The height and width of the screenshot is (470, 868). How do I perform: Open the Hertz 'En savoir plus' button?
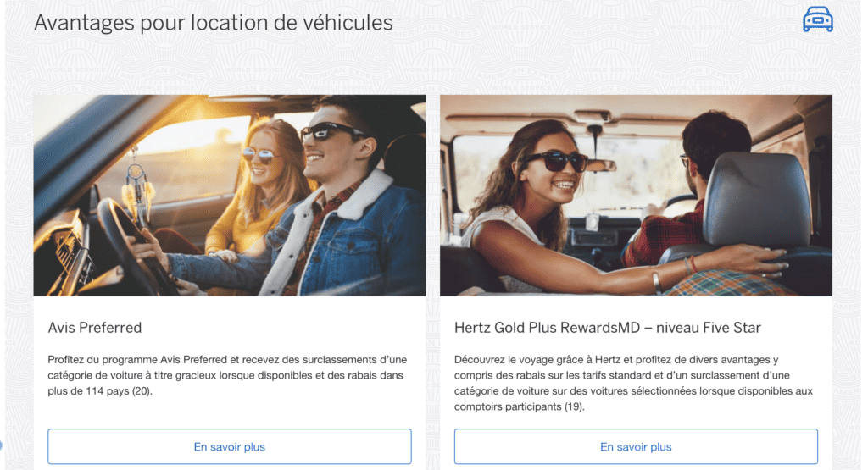coord(636,446)
